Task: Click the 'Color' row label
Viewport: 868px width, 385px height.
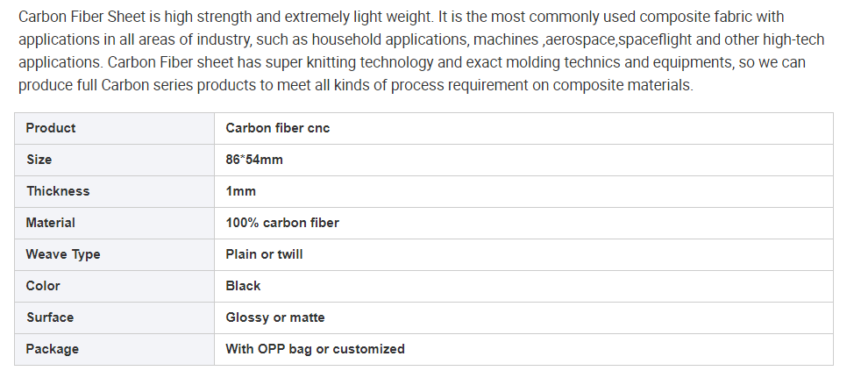Action: coord(43,286)
